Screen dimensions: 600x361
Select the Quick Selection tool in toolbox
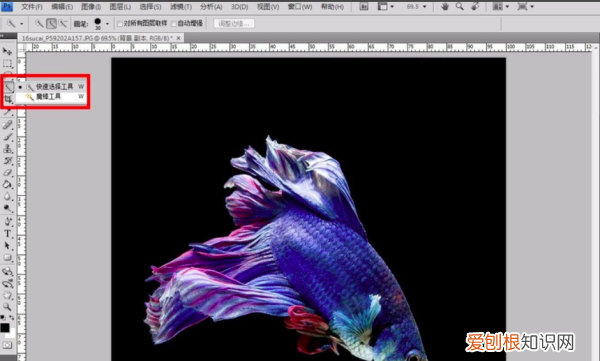coord(8,87)
